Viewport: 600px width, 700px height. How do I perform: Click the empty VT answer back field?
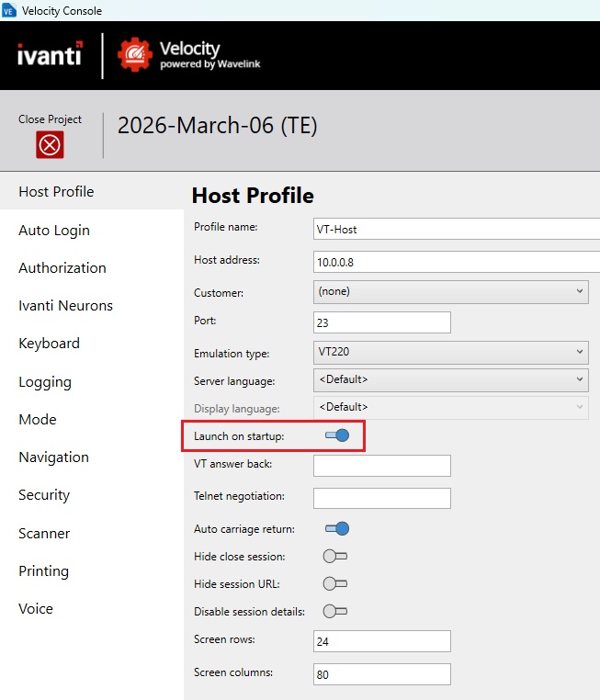click(x=382, y=466)
